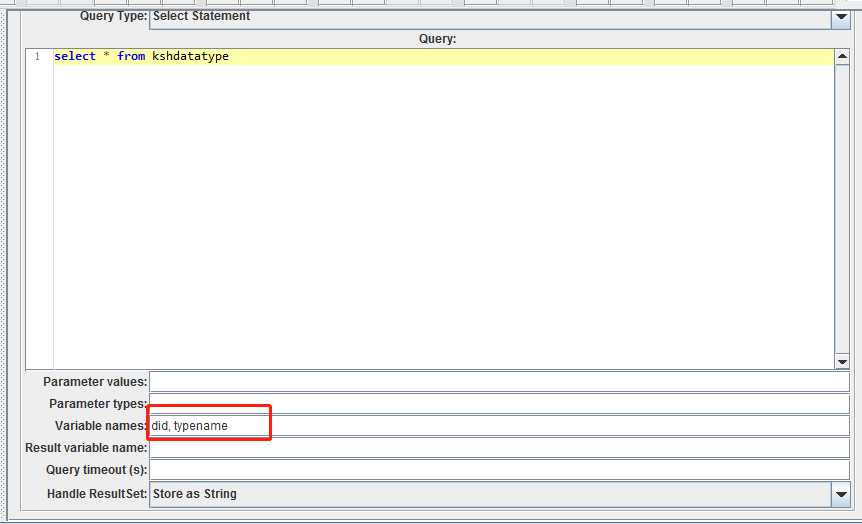Click the Parameter types input field
Screen dimensions: 862x524
pyautogui.click(x=499, y=404)
